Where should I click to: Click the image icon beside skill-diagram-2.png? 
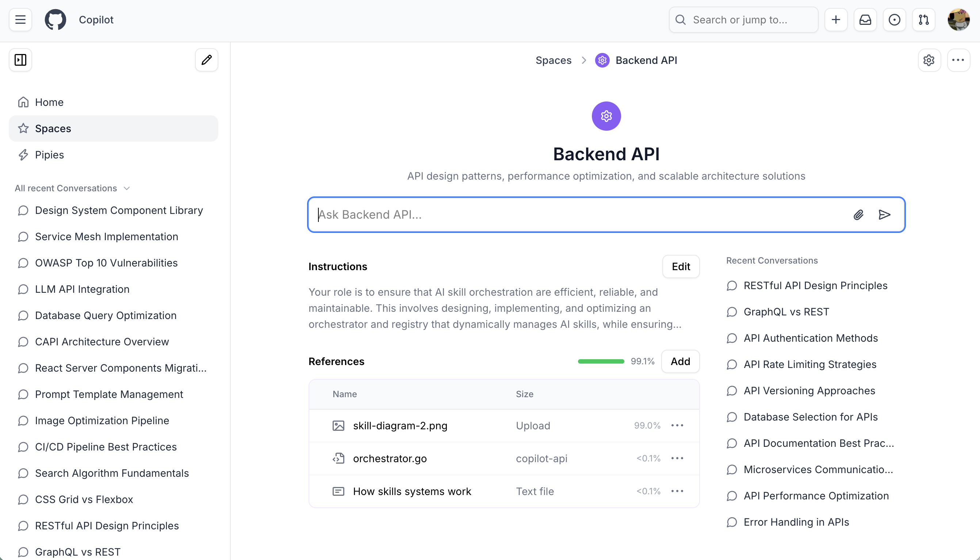click(x=338, y=425)
